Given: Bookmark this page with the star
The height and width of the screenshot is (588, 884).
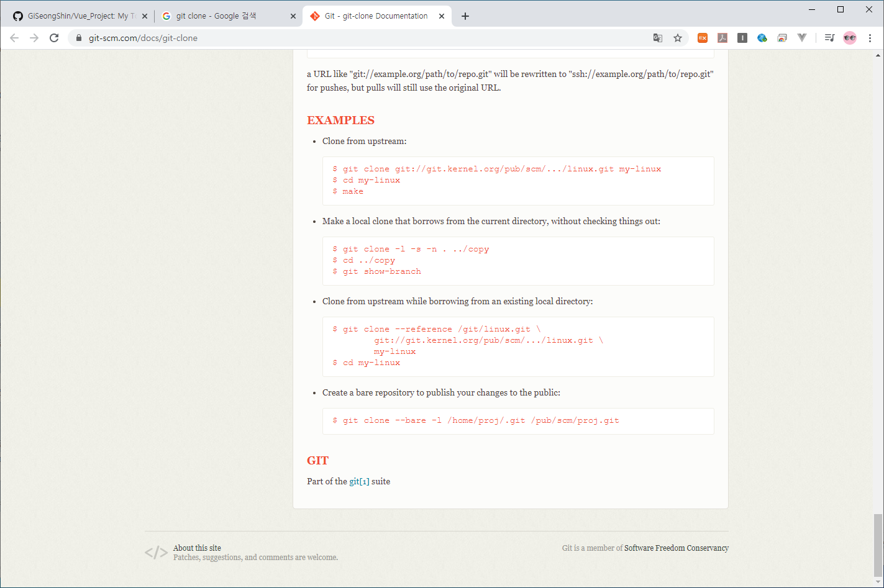Looking at the screenshot, I should point(678,38).
